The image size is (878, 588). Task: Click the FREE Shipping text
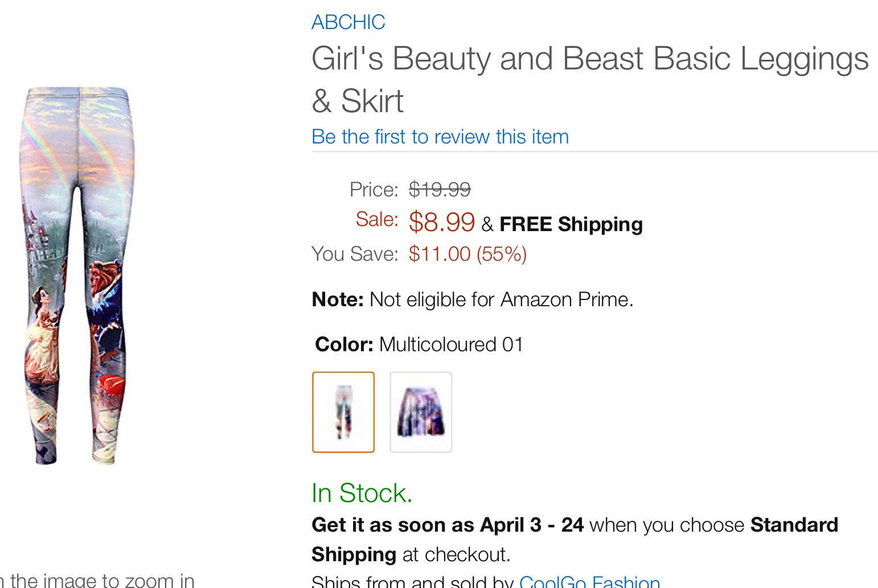(x=571, y=224)
